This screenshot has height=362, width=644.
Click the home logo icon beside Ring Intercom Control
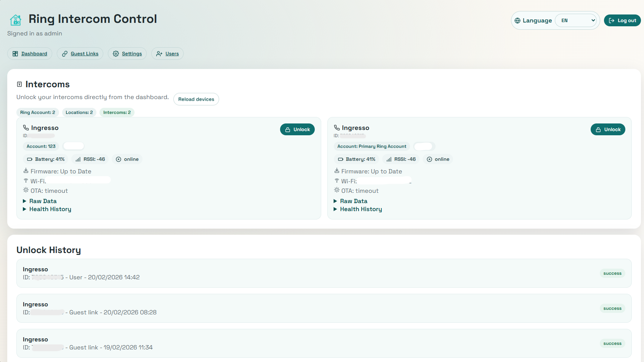(x=15, y=20)
